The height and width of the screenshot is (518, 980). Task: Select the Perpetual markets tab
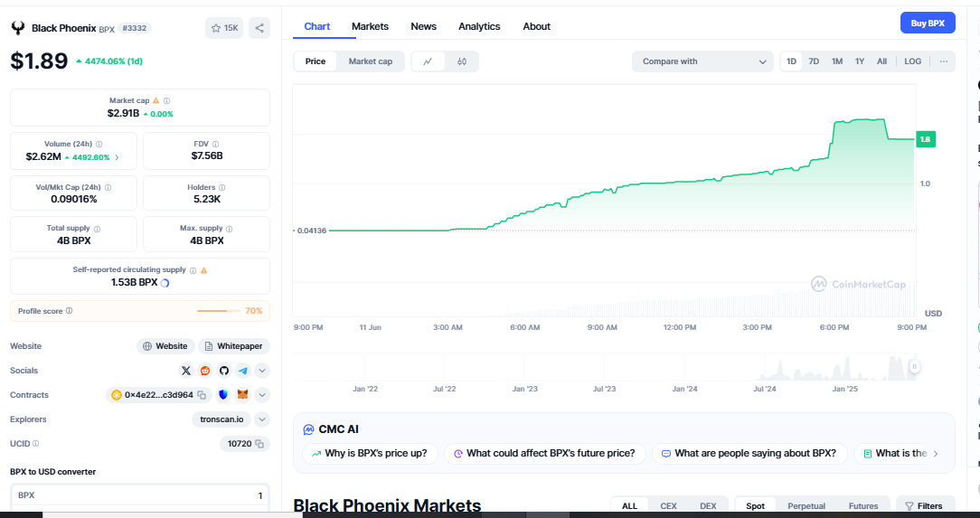[x=806, y=506]
